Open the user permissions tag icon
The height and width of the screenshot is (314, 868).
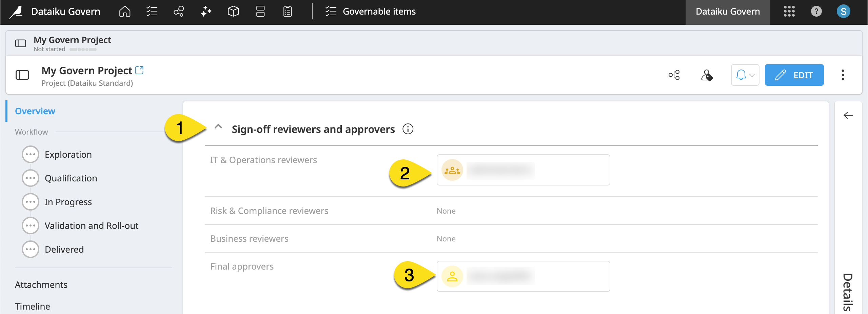(707, 75)
